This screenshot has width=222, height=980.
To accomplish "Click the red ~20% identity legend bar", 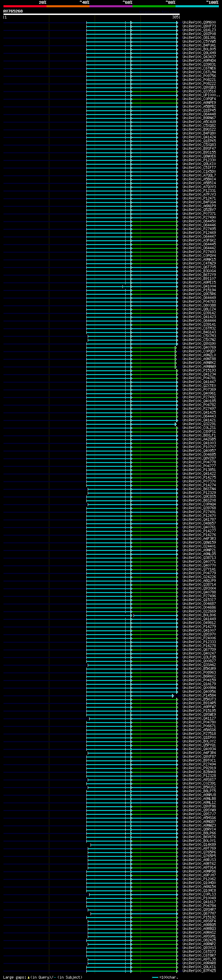I will click(x=25, y=6).
